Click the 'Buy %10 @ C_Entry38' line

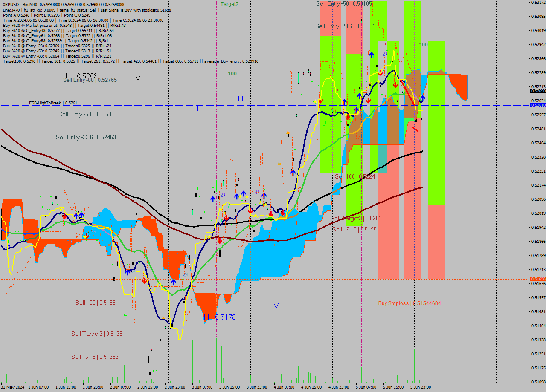pyautogui.click(x=58, y=30)
